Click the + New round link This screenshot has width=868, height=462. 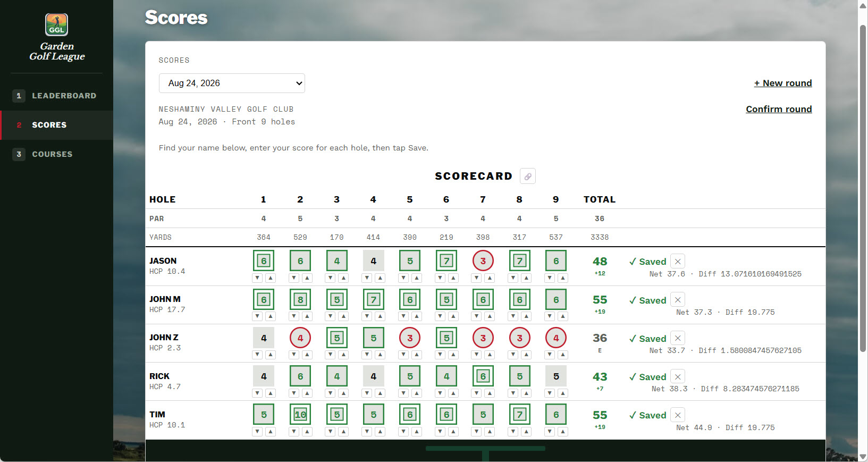[x=783, y=83]
